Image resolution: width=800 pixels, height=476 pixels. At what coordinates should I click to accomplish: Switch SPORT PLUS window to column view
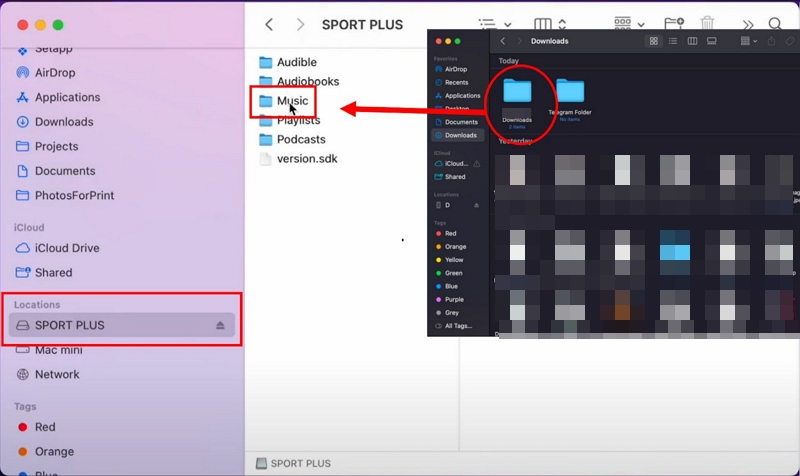coord(542,24)
